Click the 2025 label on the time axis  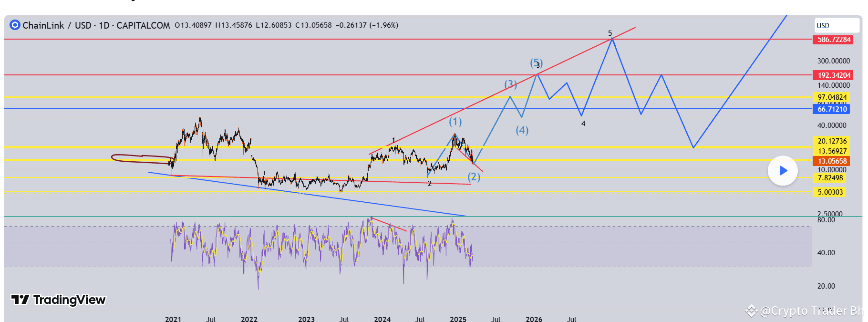[x=458, y=319]
